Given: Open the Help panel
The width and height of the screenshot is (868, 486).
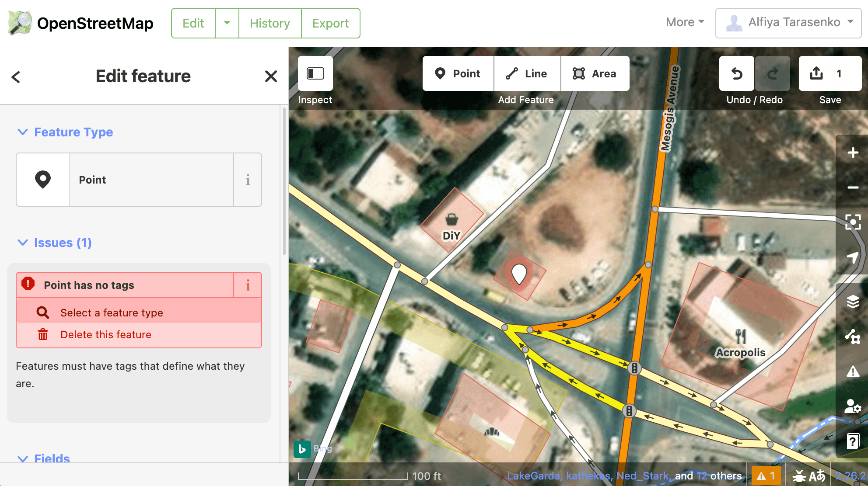Looking at the screenshot, I should pos(852,441).
